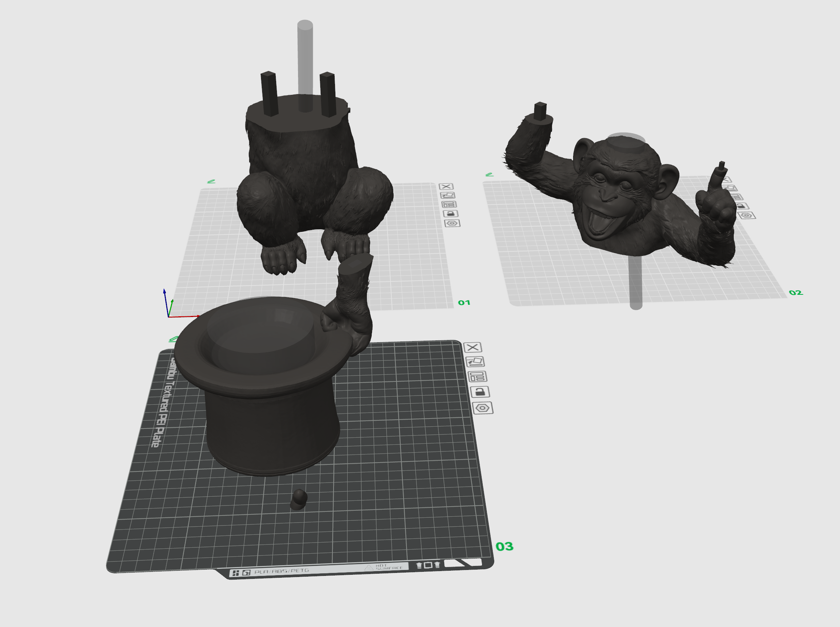Remove all objects on plate 01
The height and width of the screenshot is (627, 840).
(446, 186)
